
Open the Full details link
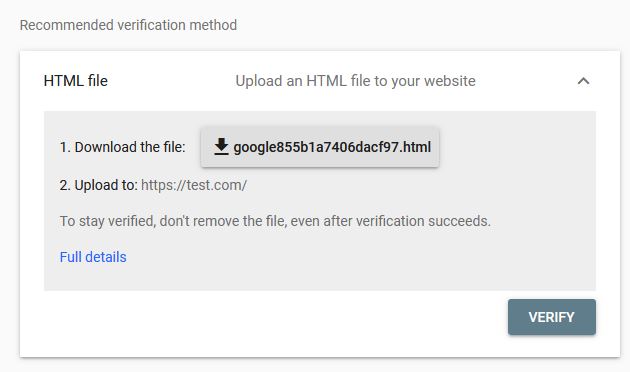[93, 257]
